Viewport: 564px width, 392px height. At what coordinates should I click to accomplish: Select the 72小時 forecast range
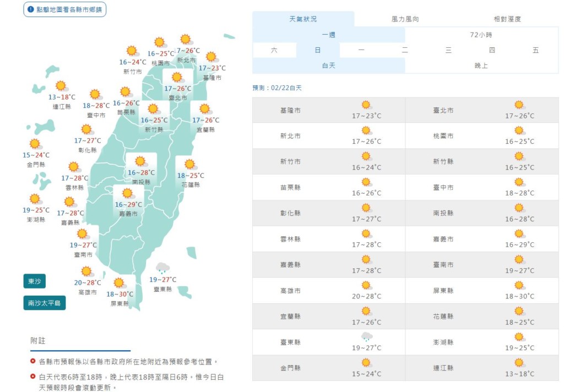pyautogui.click(x=481, y=35)
